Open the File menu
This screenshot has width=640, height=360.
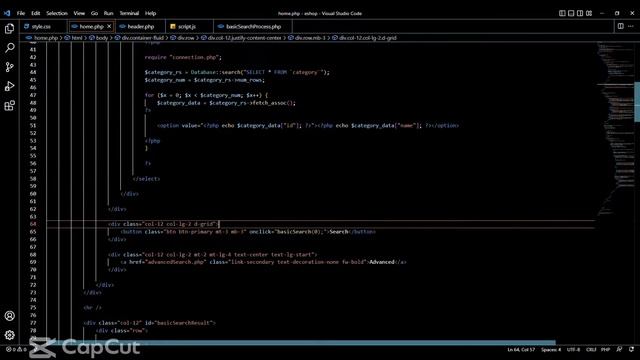21,13
